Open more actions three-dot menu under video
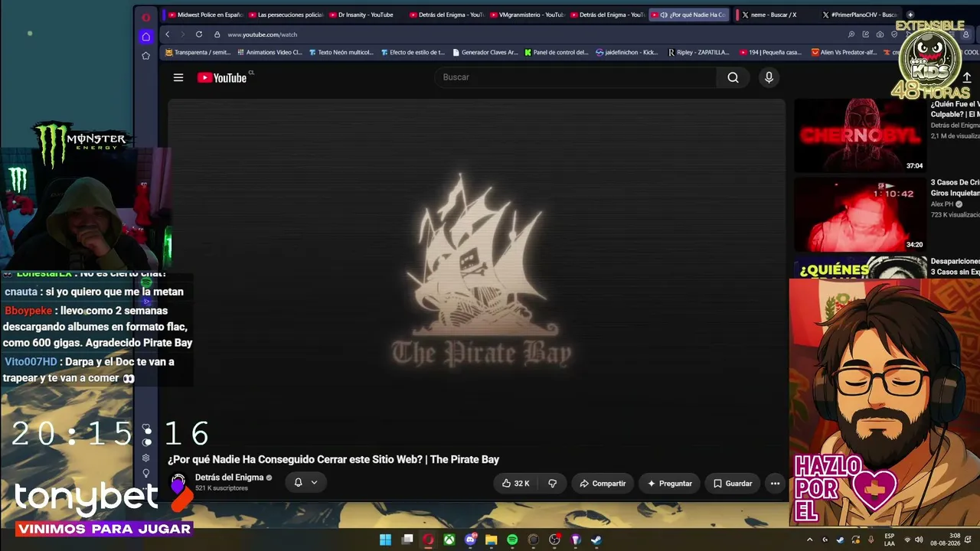This screenshot has width=980, height=551. click(775, 484)
